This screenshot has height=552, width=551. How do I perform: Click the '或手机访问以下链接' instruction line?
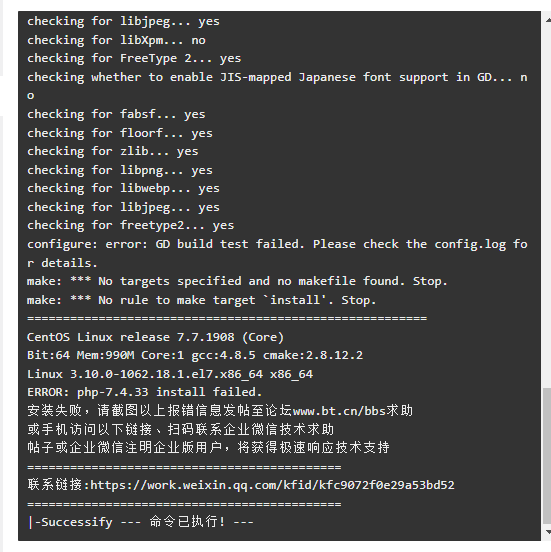[180, 429]
